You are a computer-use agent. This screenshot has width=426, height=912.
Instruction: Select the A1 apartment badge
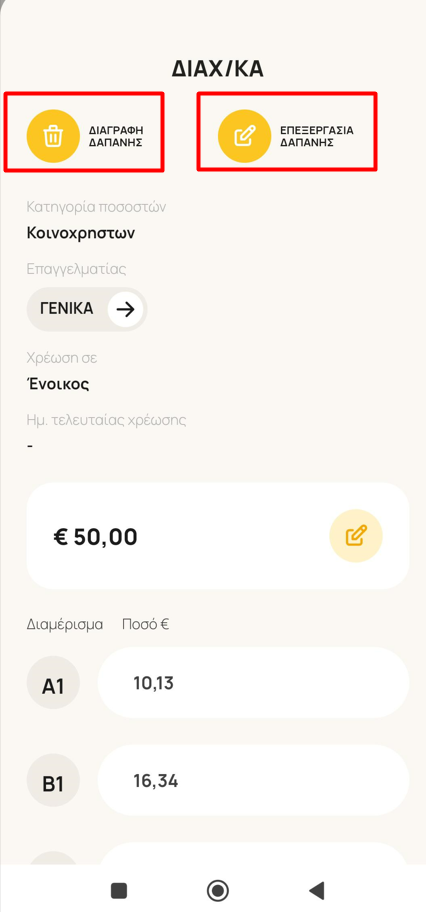click(x=53, y=687)
